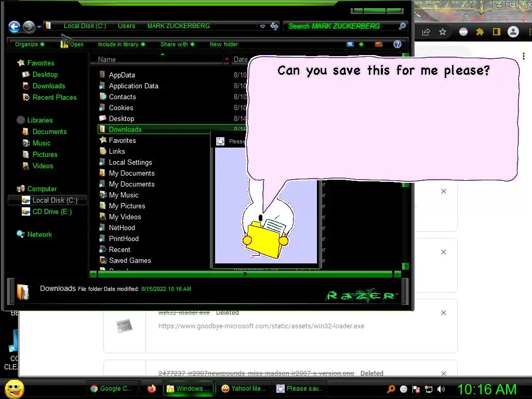Viewport: 532px width, 399px height.
Task: Select the PrintHood folder
Action: click(x=124, y=238)
